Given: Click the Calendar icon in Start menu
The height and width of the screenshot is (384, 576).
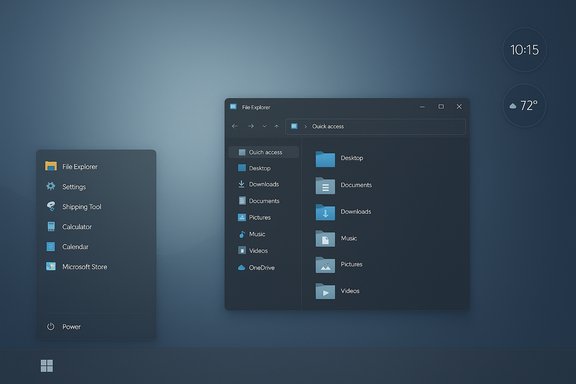Looking at the screenshot, I should point(51,246).
